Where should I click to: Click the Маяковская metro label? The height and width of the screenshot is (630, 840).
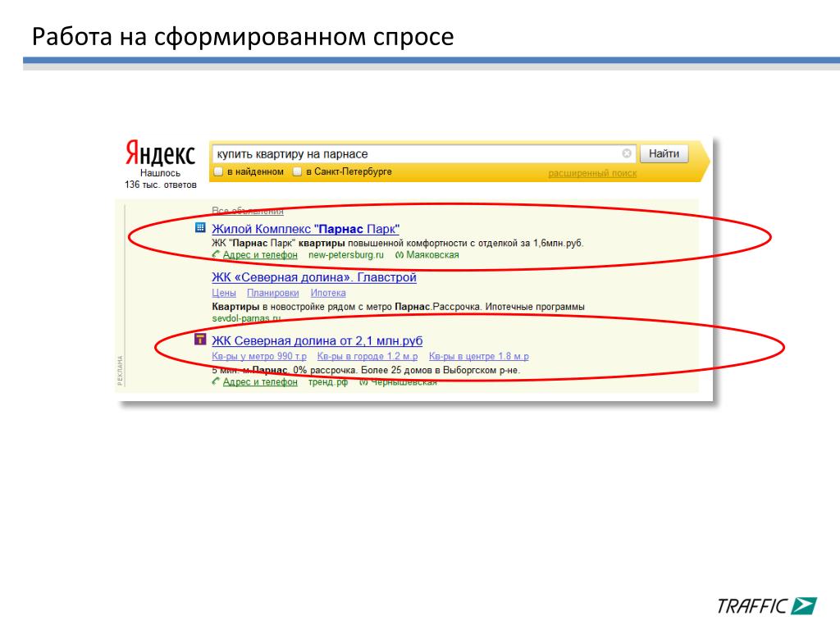[x=432, y=255]
